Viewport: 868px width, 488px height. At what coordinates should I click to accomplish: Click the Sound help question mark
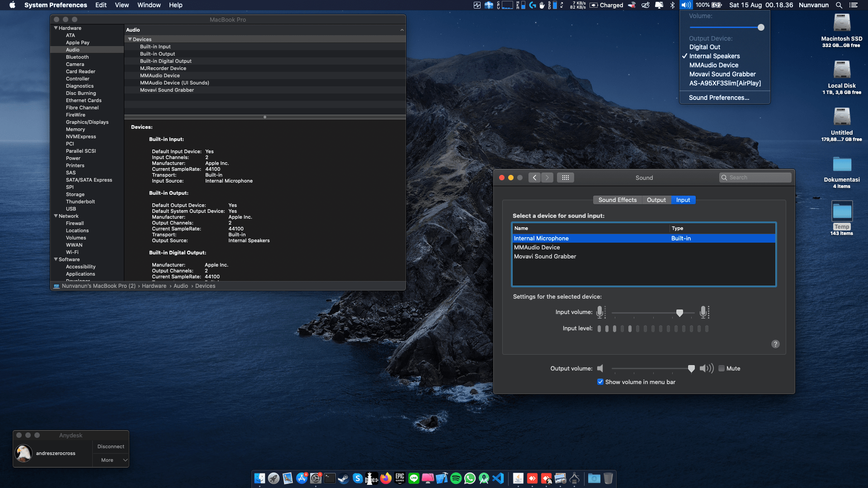(x=775, y=344)
